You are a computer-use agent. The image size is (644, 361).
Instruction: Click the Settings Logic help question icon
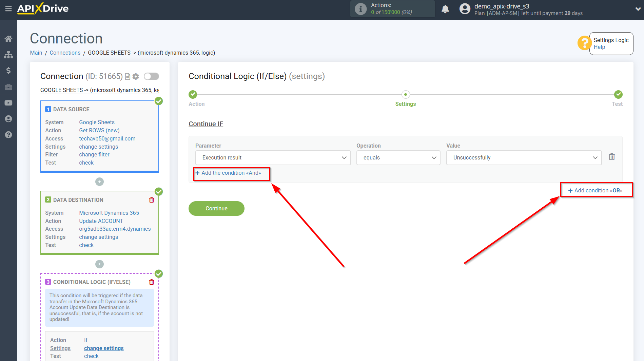coord(584,43)
